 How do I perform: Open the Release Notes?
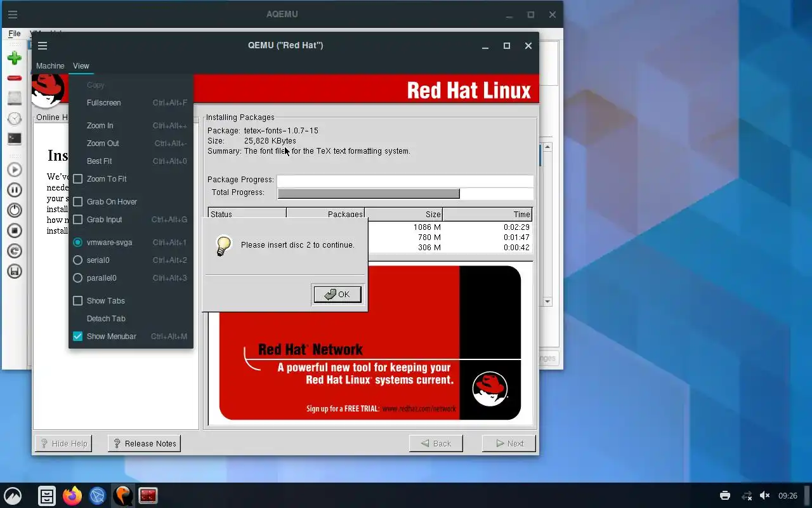(144, 444)
